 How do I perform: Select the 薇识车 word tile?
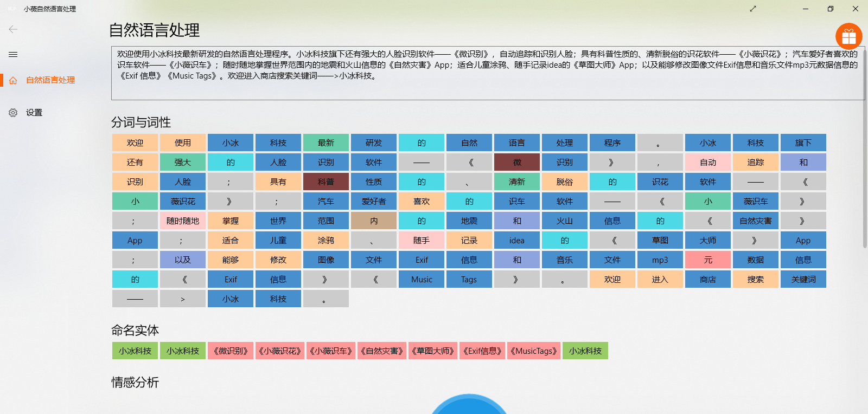pos(756,201)
